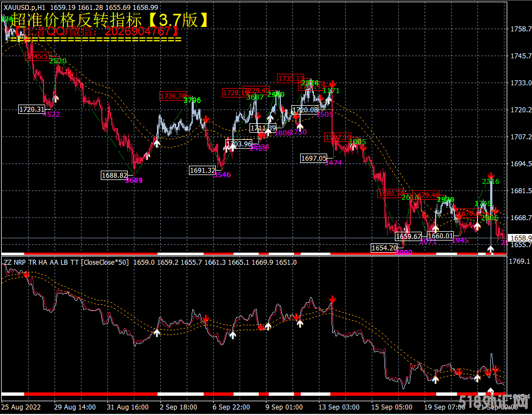Click the white arrow near 2 Sep in lower panel
This screenshot has height=415, width=532.
[156, 332]
